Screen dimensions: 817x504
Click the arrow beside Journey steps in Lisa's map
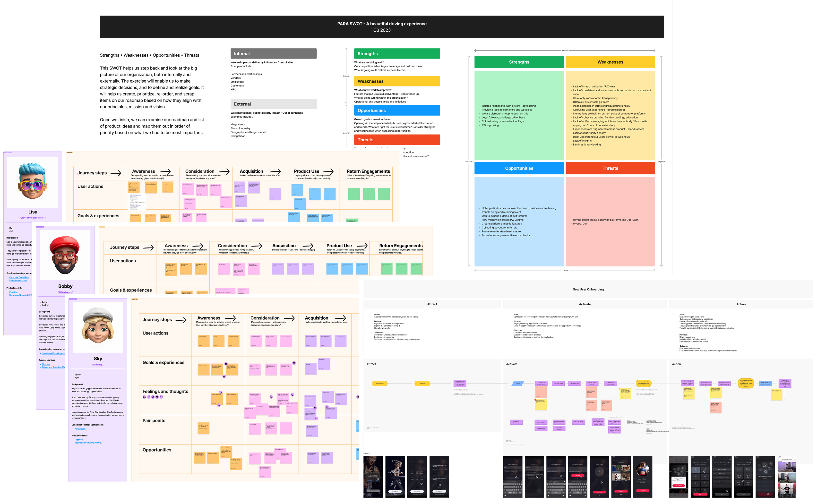point(116,173)
